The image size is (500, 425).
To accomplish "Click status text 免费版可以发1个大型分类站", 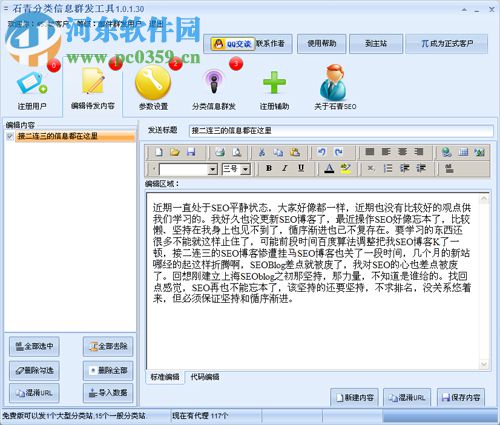I will pyautogui.click(x=48, y=416).
